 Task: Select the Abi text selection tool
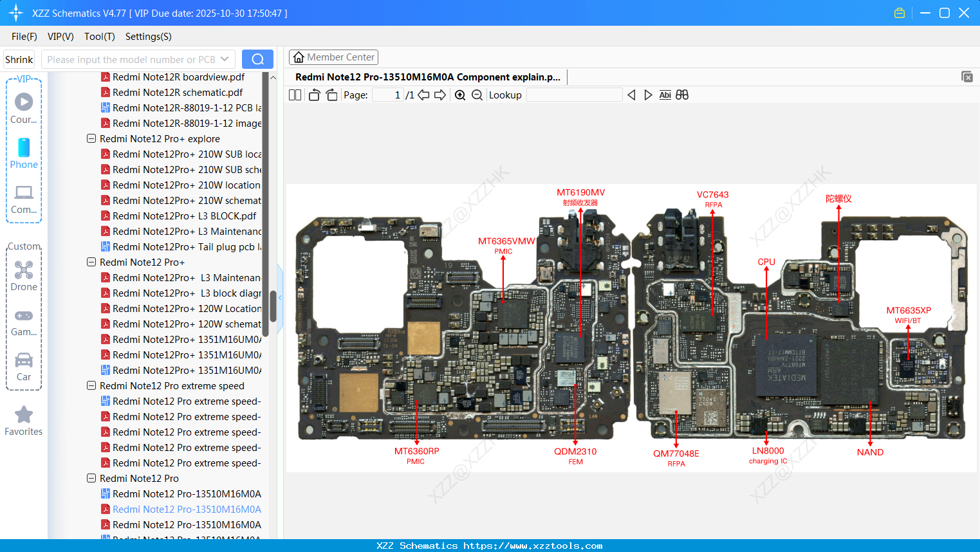(665, 95)
